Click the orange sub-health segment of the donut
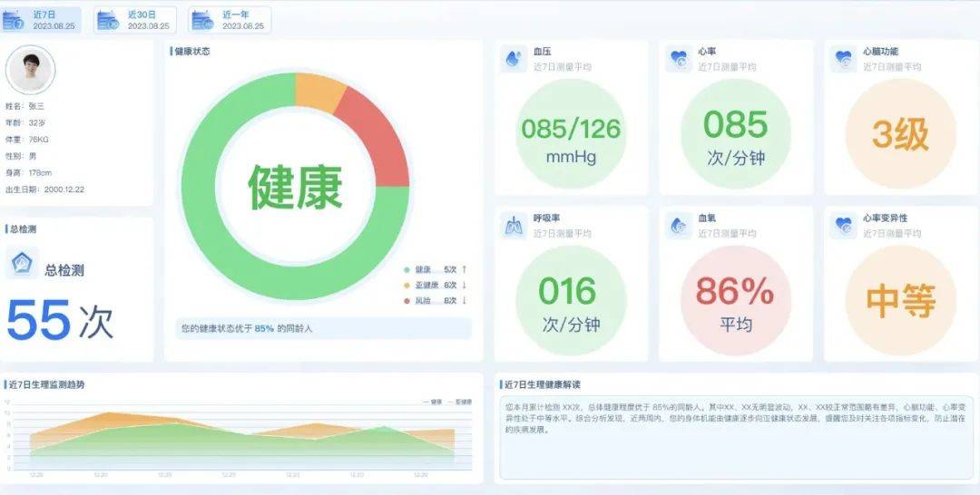 tap(319, 91)
